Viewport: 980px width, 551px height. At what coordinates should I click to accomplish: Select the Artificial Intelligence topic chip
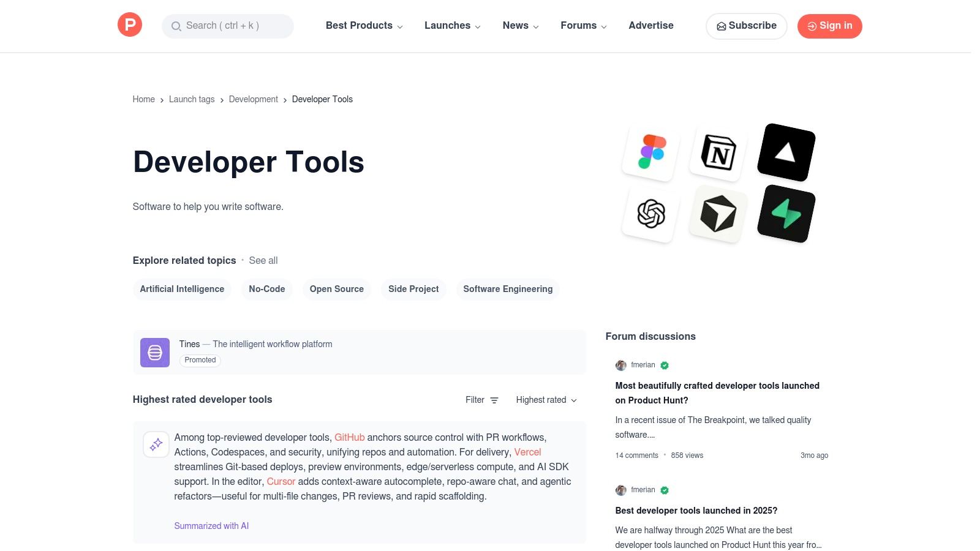182,289
